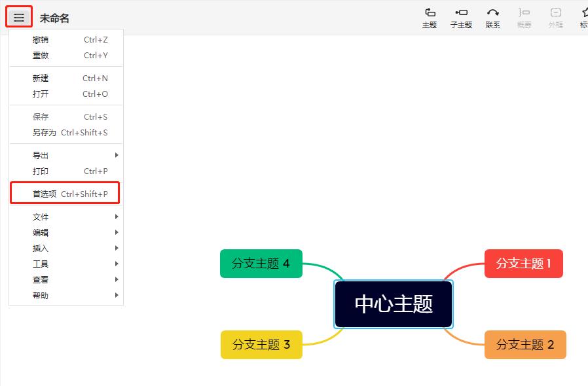Viewport: 588px width, 386px height.
Task: Select the 联系 relationship tool
Action: click(x=493, y=18)
